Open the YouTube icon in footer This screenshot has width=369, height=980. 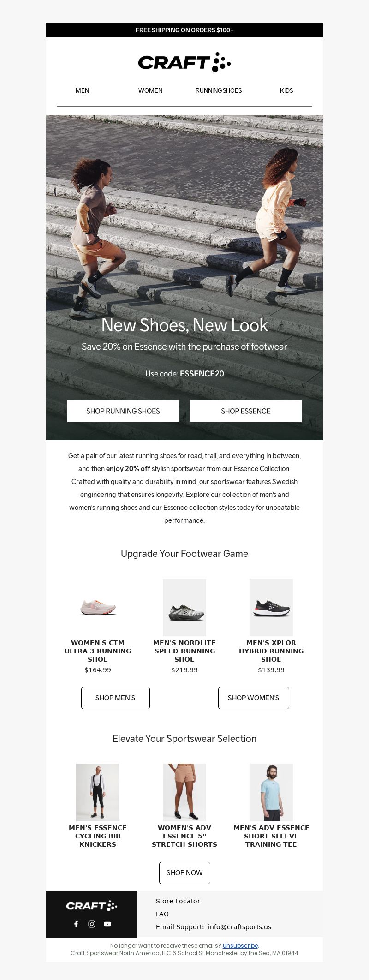107,924
